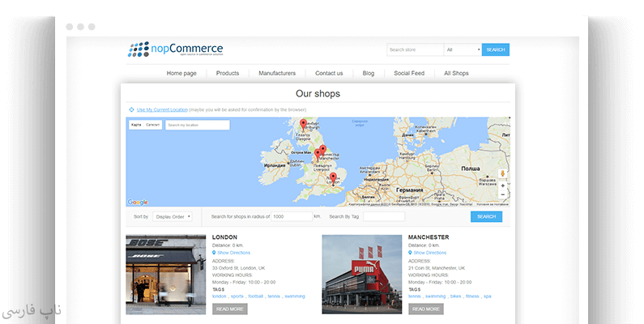Click the London map pin marker
The image size is (644, 324).
tap(333, 177)
